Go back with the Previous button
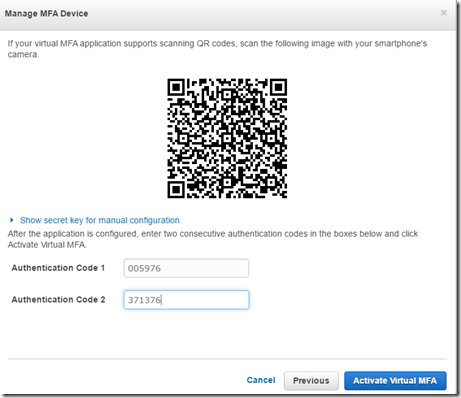Image resolution: width=461 pixels, height=398 pixels. click(x=311, y=381)
